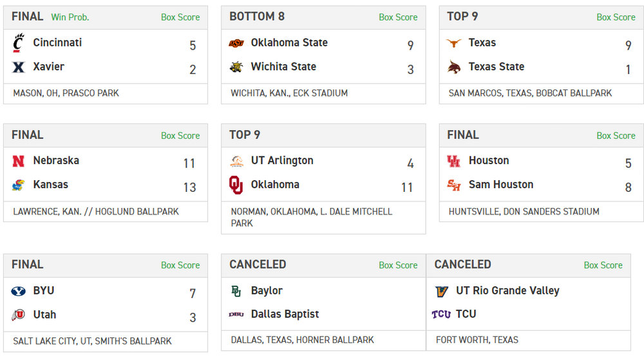
Task: View Box Score for Houston vs Sam Houston
Action: [616, 136]
